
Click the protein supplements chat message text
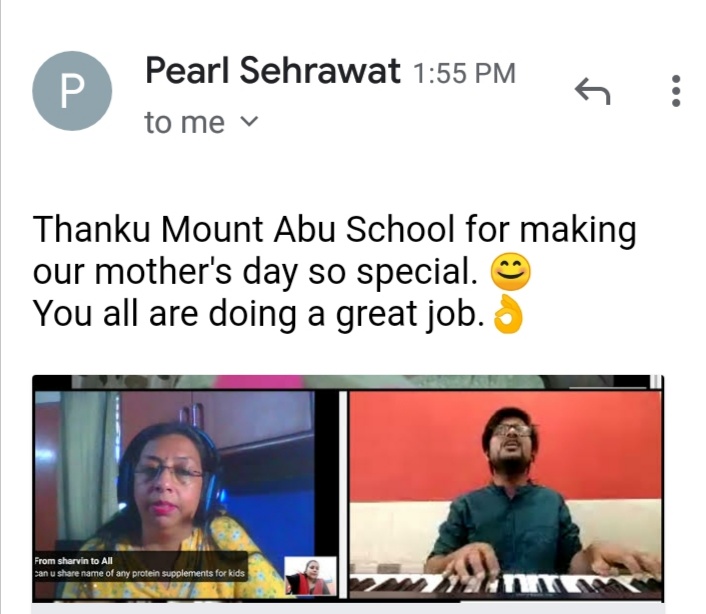point(140,573)
